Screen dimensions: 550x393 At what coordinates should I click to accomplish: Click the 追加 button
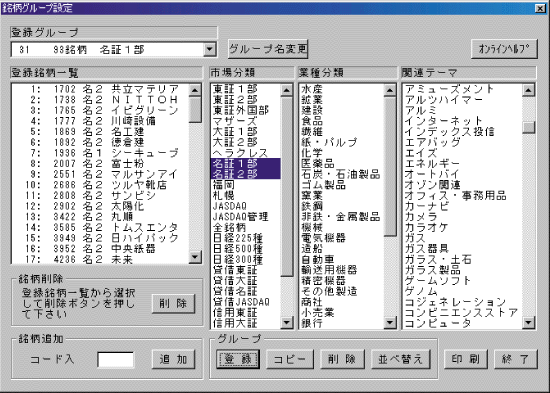pyautogui.click(x=173, y=359)
